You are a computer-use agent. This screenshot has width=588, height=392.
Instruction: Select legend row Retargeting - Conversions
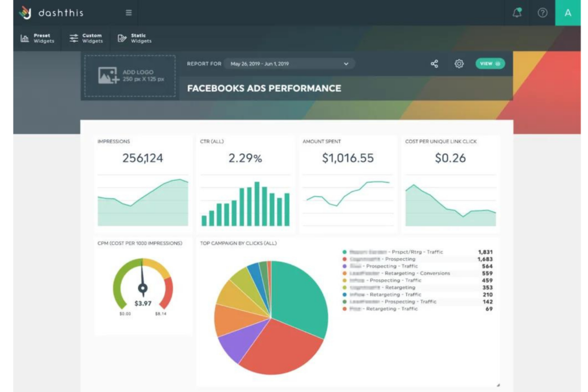[x=417, y=273]
